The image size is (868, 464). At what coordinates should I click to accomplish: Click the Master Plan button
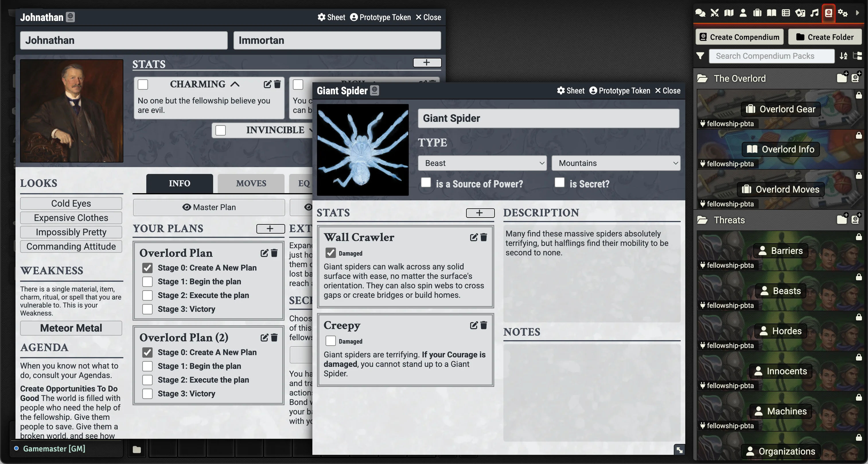point(209,207)
